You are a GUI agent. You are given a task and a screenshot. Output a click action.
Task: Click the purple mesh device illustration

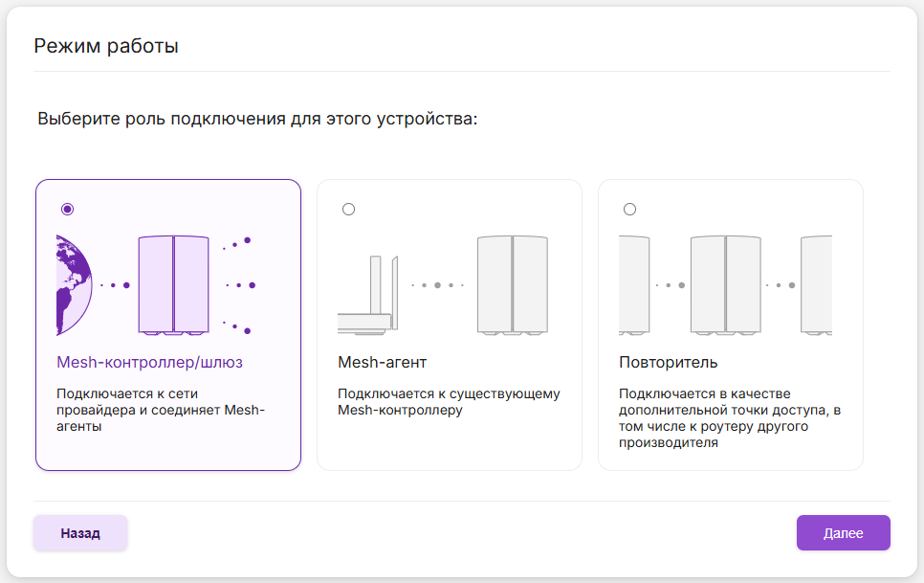tap(173, 284)
